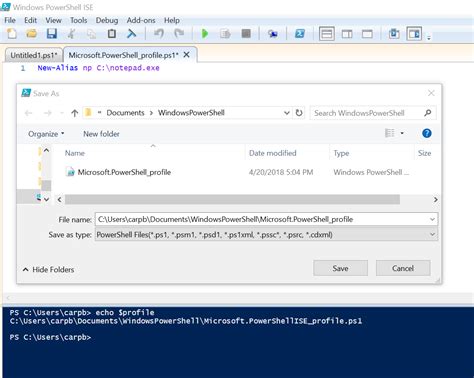Open the Add-ons menu
Image resolution: width=474 pixels, height=378 pixels.
tap(141, 20)
